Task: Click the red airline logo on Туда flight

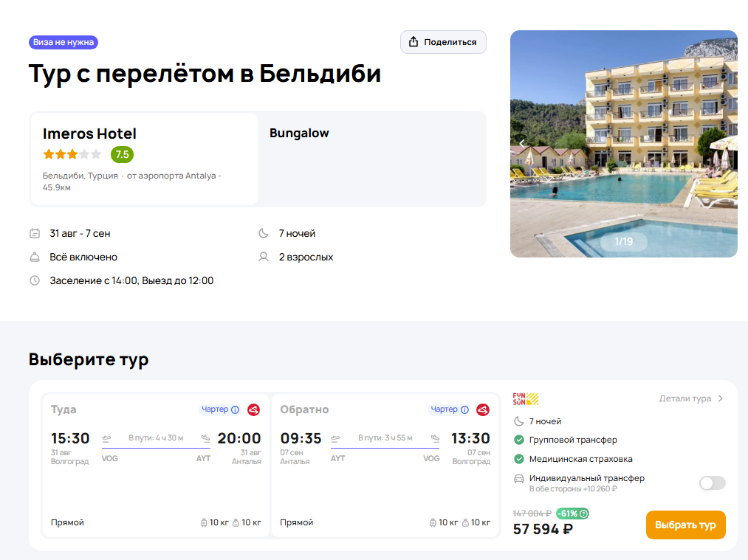Action: (254, 409)
